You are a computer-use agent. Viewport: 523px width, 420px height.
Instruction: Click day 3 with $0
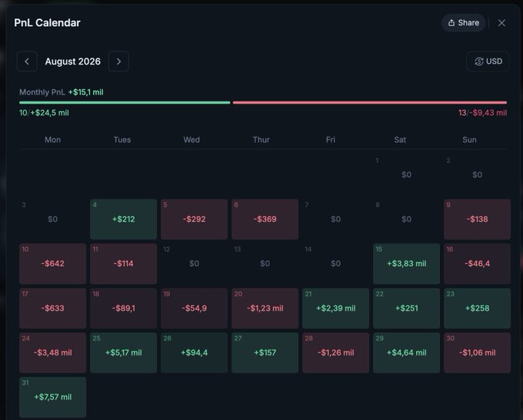[x=53, y=219]
